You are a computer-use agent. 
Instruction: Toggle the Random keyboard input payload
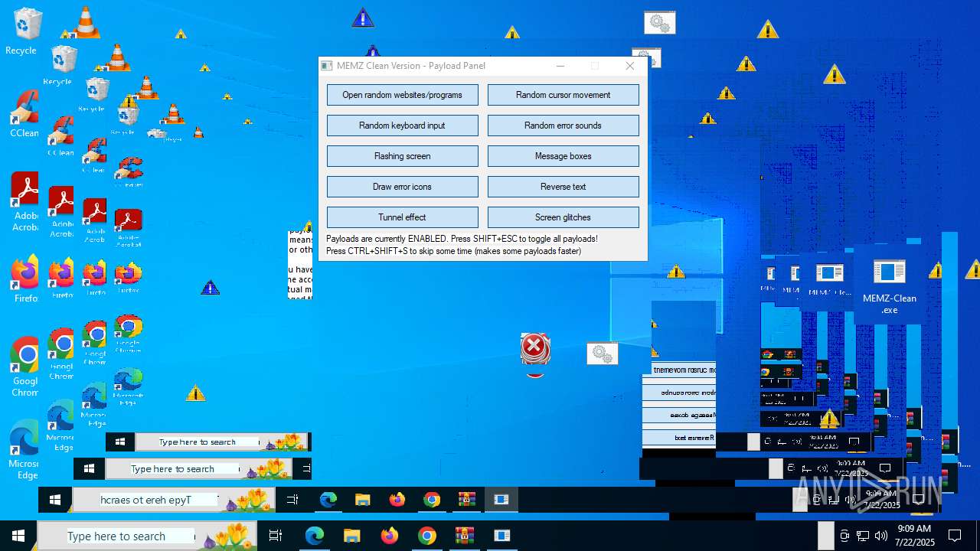tap(402, 126)
